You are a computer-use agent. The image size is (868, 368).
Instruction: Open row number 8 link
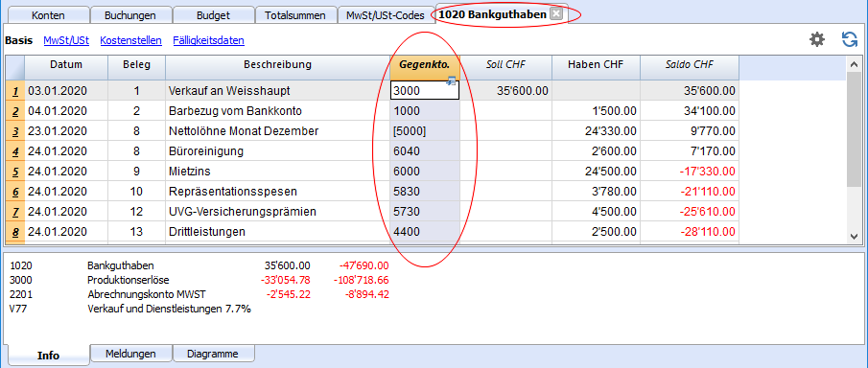[x=15, y=231]
